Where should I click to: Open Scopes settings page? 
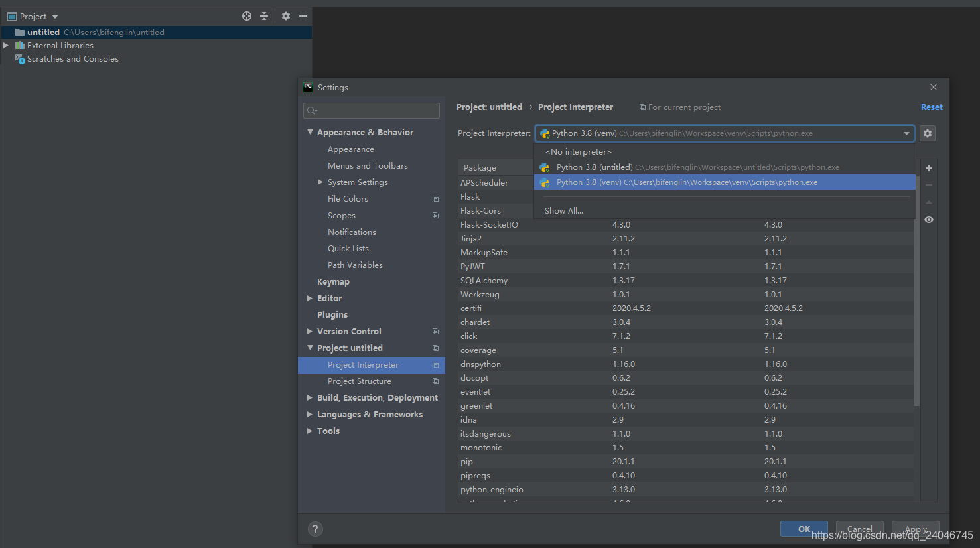coord(342,216)
